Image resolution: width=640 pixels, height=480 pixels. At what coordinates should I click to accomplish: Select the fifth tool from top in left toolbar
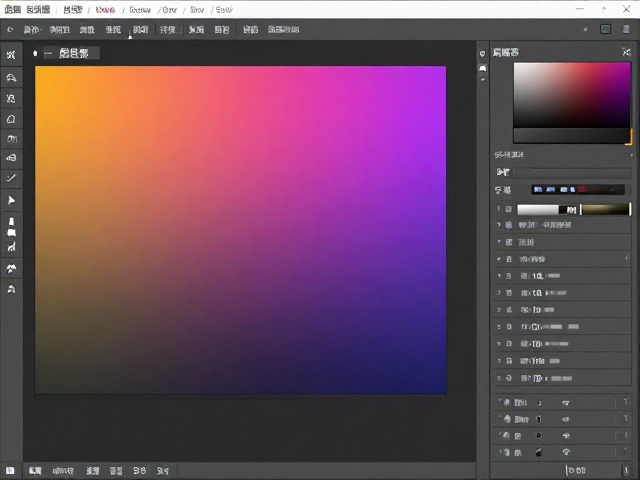(x=11, y=139)
